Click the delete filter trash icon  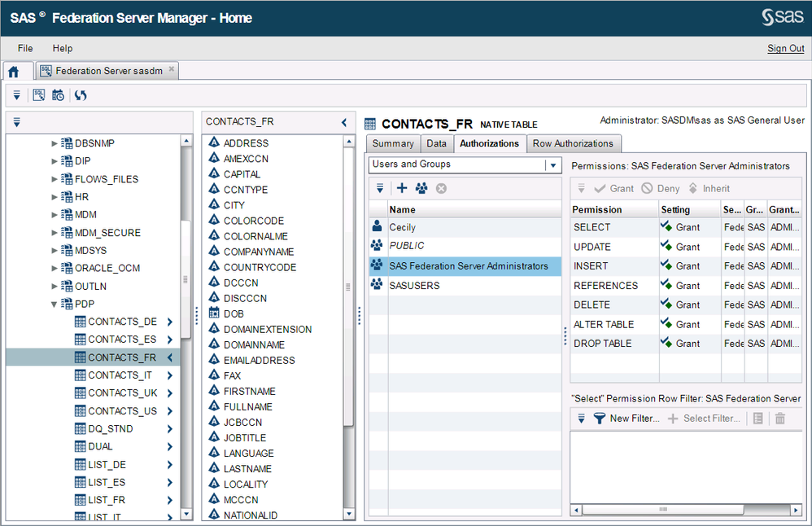click(780, 419)
